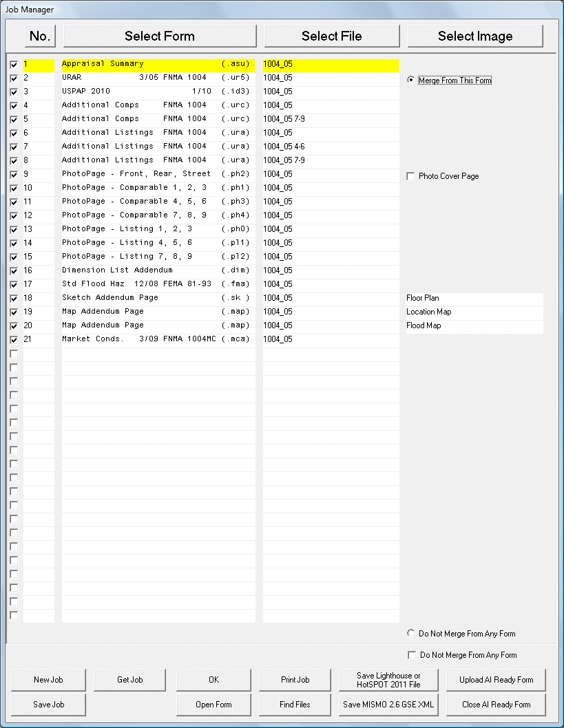564x728 pixels.
Task: Click the Select File header button
Action: click(x=332, y=36)
